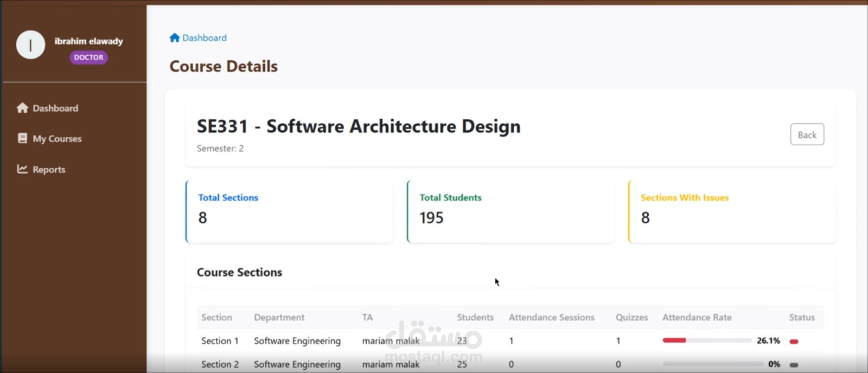Click the Back button
This screenshot has width=868, height=373.
pos(807,134)
